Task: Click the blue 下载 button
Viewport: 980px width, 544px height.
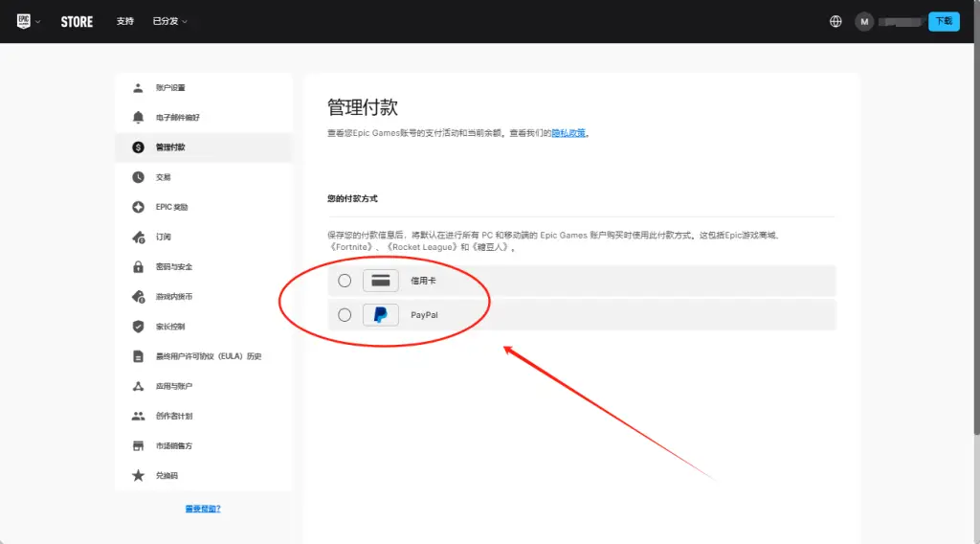Action: coord(944,21)
